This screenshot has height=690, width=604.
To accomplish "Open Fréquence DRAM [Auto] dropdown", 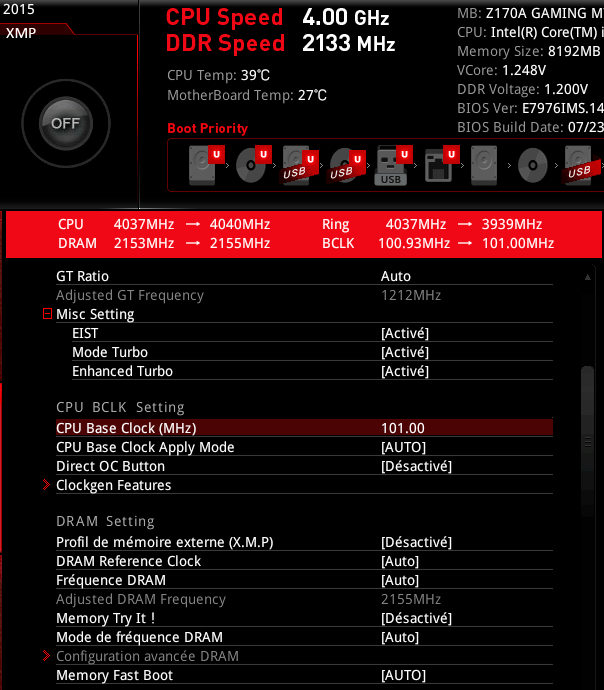I will (400, 580).
